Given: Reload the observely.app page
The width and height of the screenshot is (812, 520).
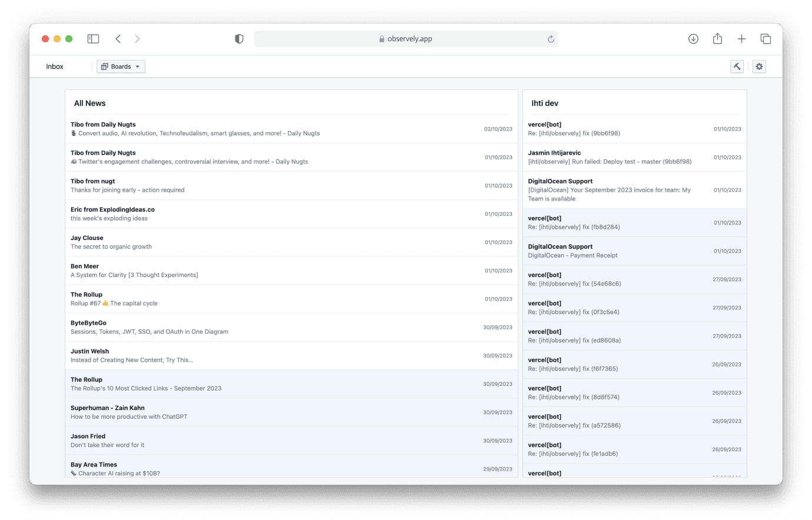Looking at the screenshot, I should click(551, 39).
